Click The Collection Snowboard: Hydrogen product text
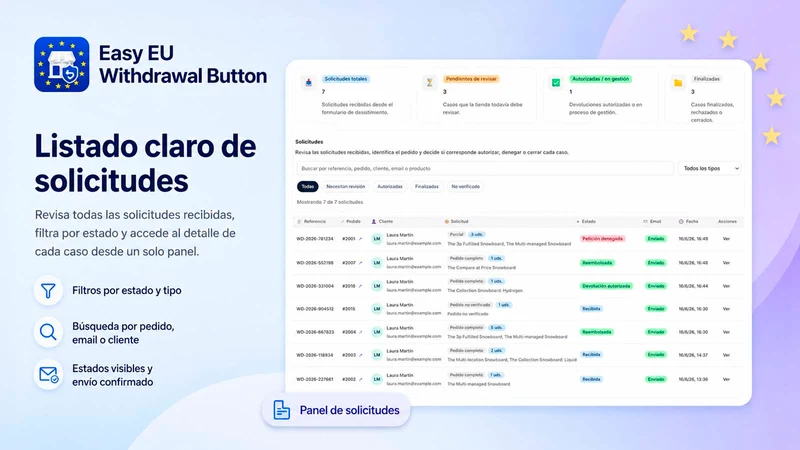 (x=485, y=291)
